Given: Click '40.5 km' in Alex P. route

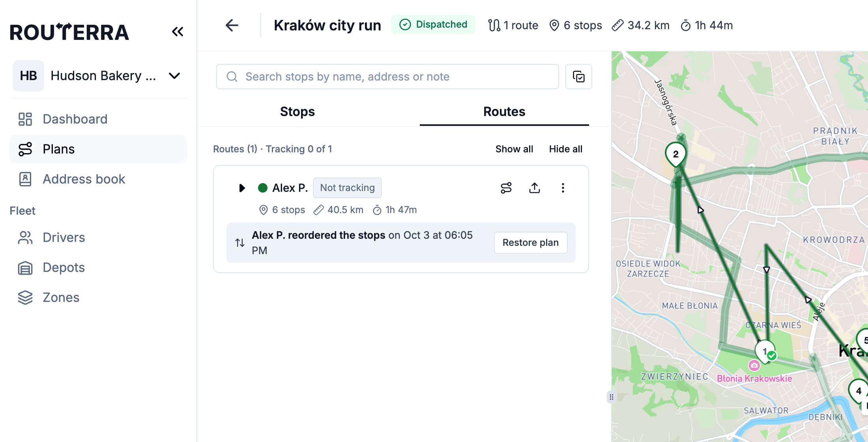Looking at the screenshot, I should (x=339, y=210).
